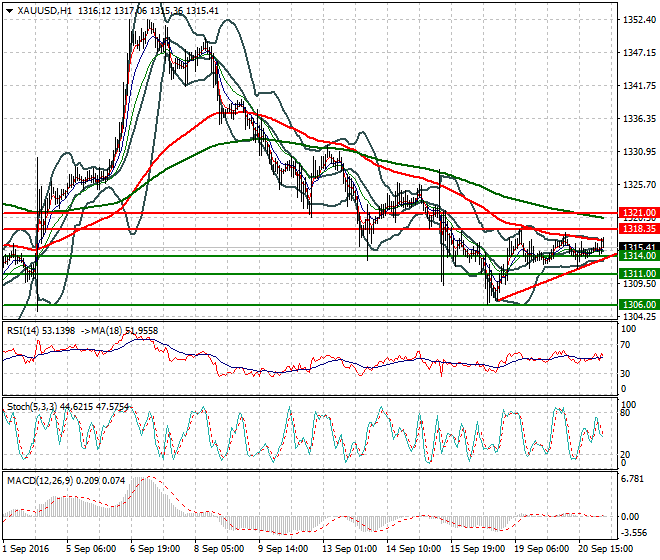Viewport: 660px width, 560px height.
Task: Click the MACD scale value 6.781
Action: (x=632, y=480)
